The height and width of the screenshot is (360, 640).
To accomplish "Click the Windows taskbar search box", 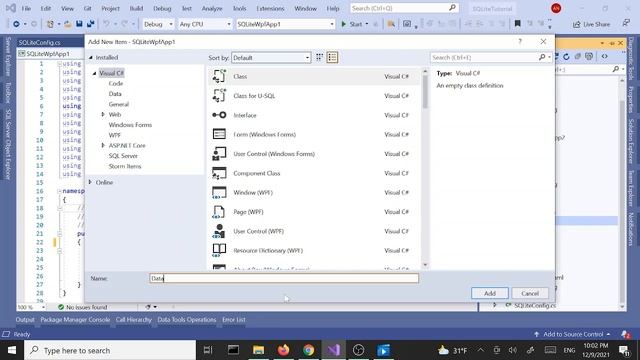I will point(110,350).
